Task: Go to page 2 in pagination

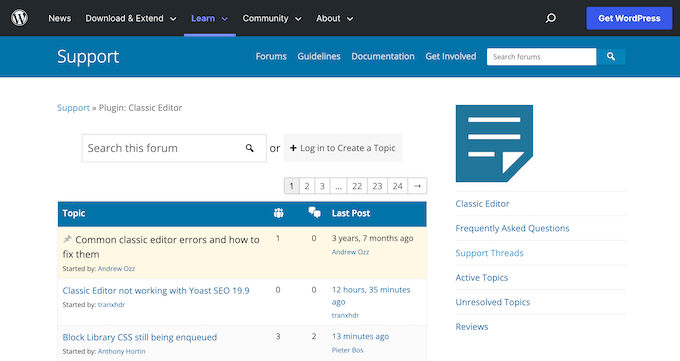Action: (x=307, y=186)
